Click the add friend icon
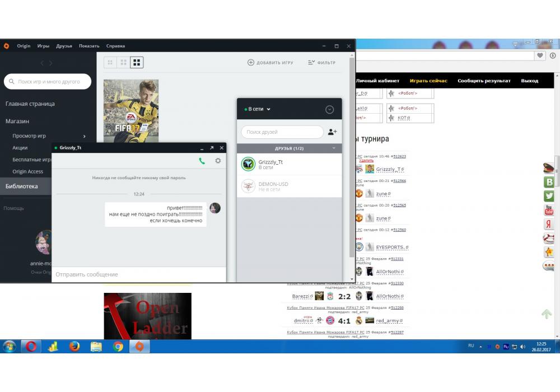 332,132
